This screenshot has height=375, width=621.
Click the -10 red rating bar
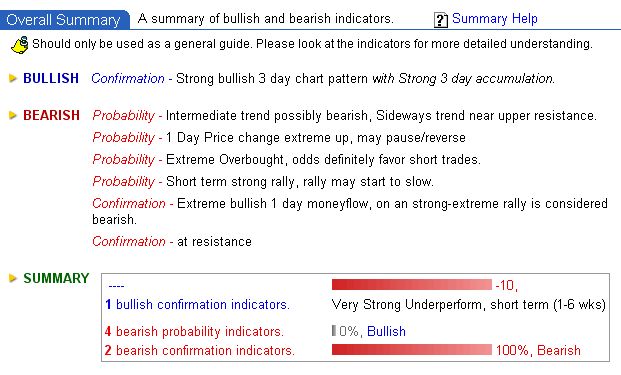[x=412, y=285]
